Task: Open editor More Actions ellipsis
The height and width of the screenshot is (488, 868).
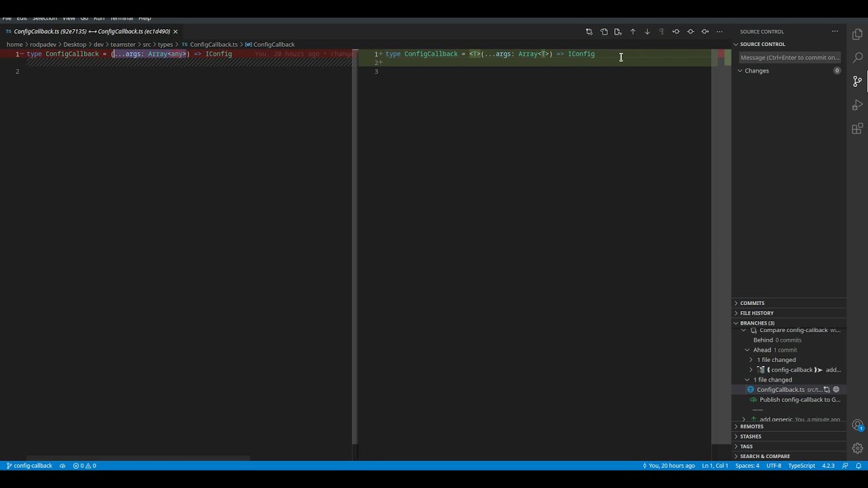Action: [719, 32]
